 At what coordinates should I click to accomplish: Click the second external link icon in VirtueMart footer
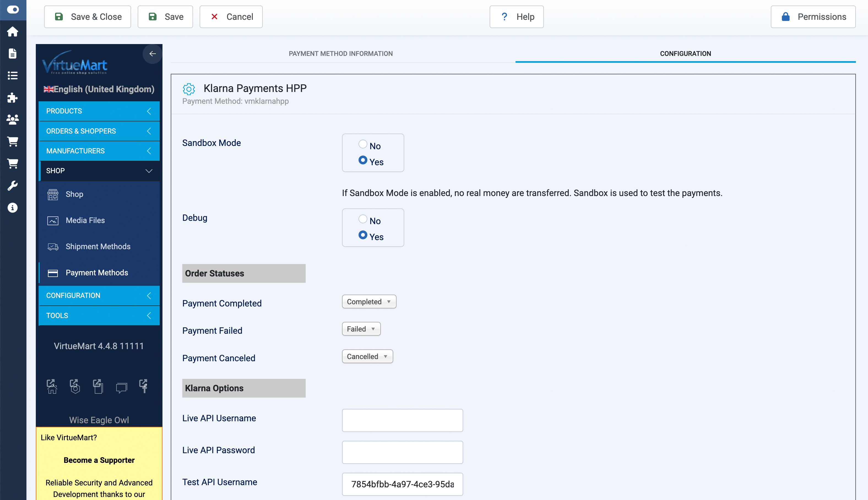tap(75, 386)
